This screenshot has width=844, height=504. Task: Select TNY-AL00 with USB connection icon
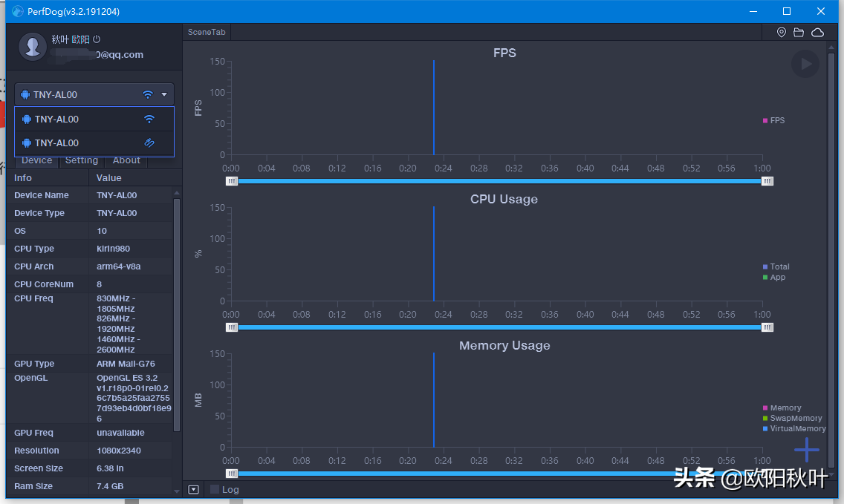94,143
